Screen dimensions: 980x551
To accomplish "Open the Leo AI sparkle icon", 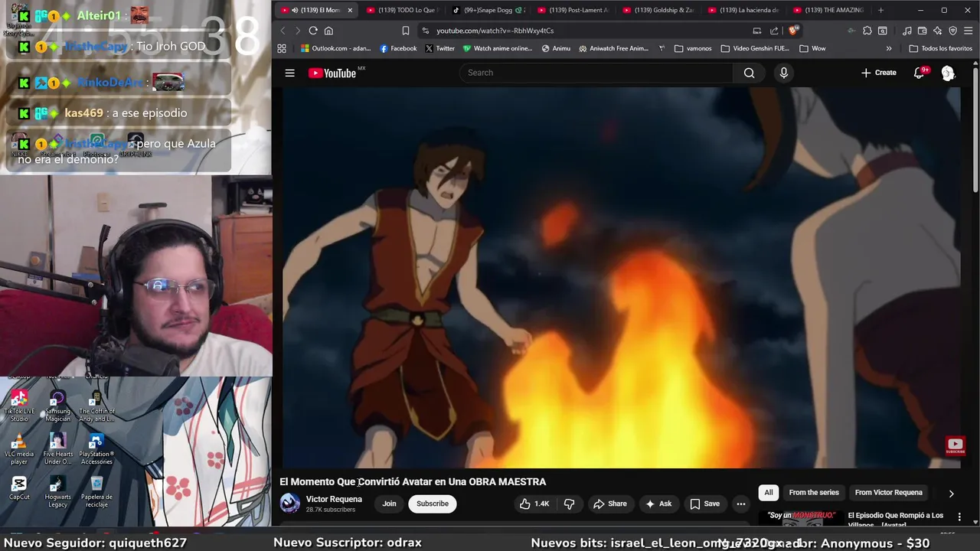I will [x=937, y=31].
